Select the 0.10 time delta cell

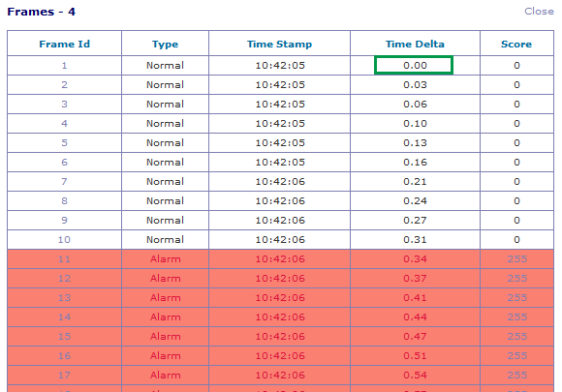[x=415, y=124]
